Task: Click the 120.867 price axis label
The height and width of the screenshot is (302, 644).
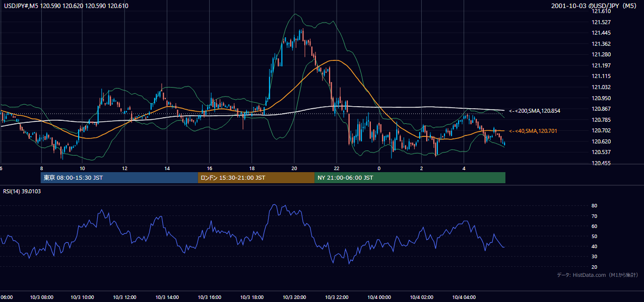Action: 602,109
